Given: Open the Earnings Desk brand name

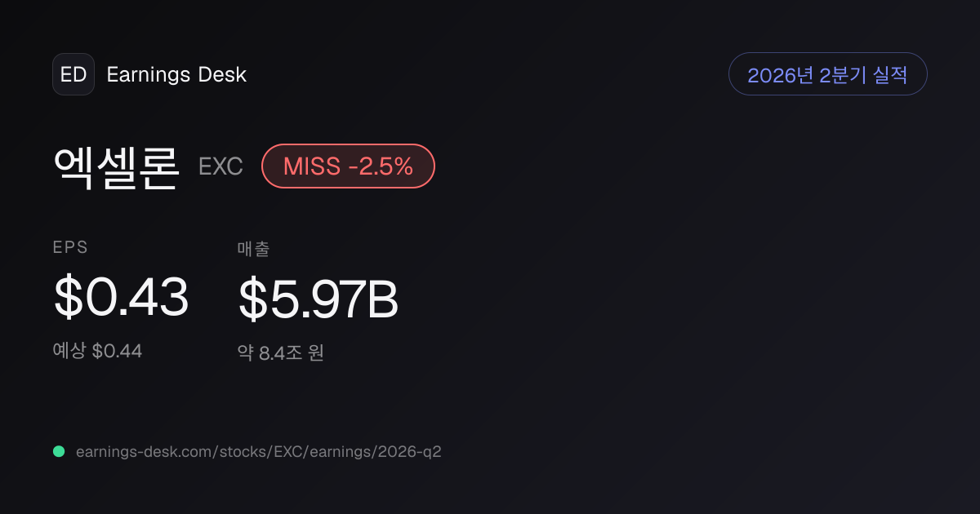Looking at the screenshot, I should pos(176,75).
